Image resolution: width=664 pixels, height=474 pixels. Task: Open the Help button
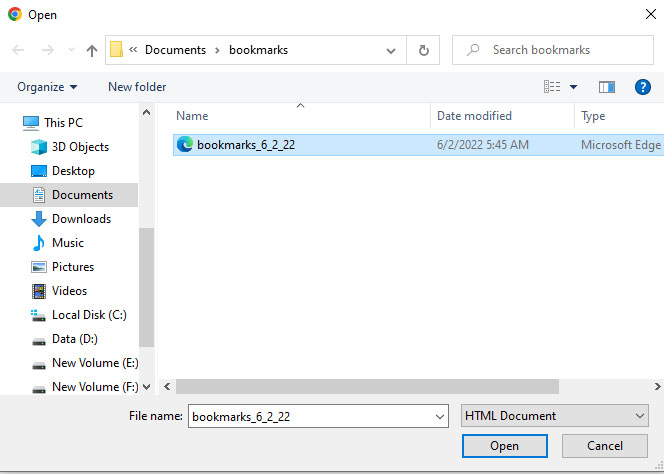pyautogui.click(x=642, y=87)
